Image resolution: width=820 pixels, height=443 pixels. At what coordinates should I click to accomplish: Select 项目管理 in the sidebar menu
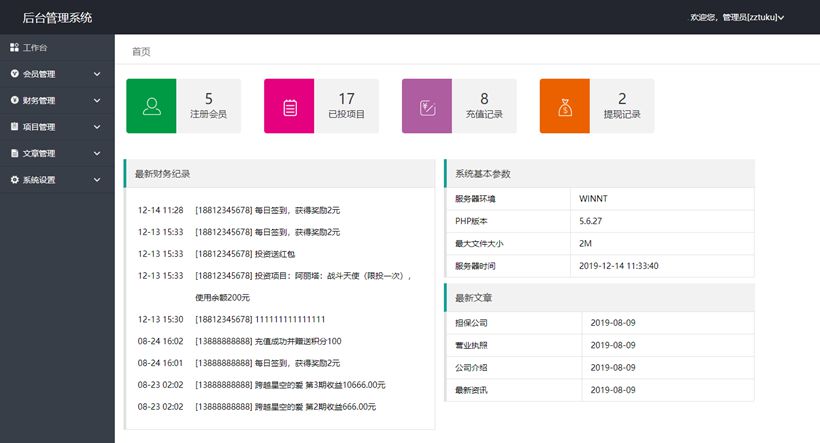tap(39, 127)
